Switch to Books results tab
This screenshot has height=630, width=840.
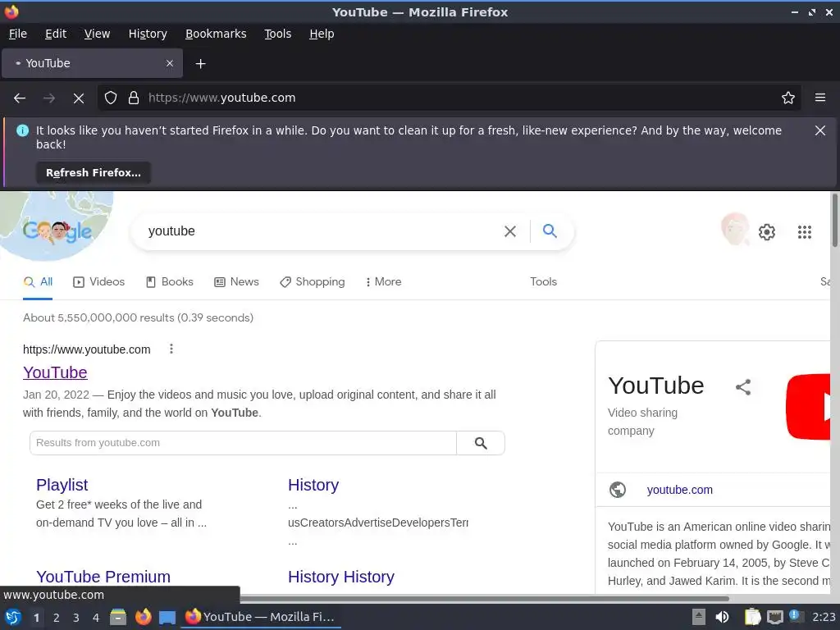tap(169, 282)
